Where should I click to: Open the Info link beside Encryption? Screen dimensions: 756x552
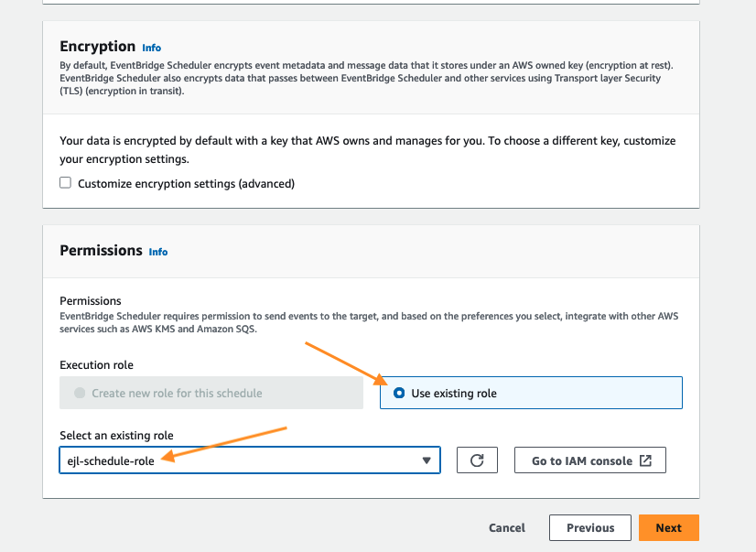pos(151,48)
